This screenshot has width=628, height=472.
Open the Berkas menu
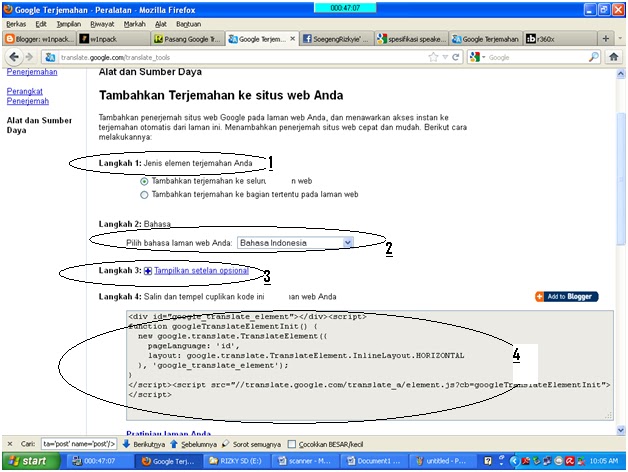(x=16, y=24)
